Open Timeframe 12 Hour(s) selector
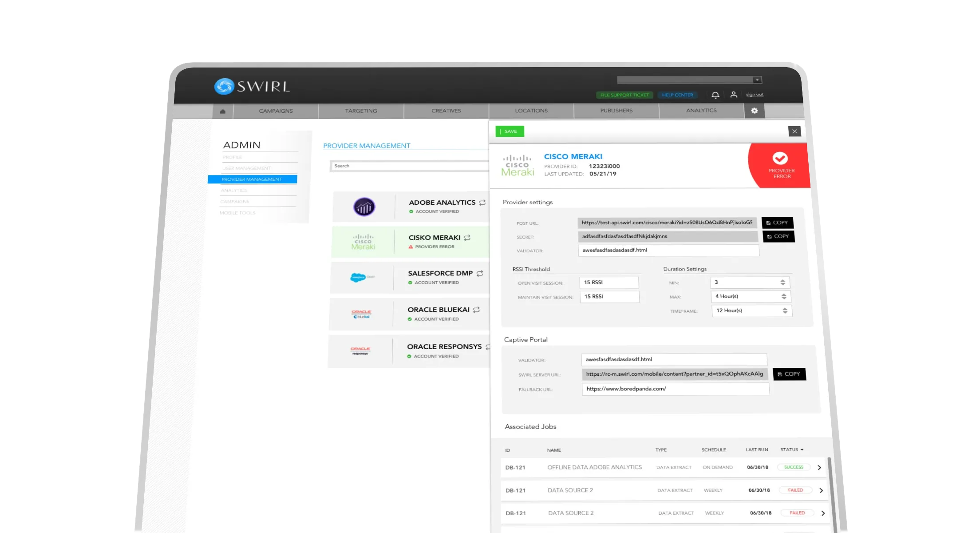The height and width of the screenshot is (533, 980). click(x=752, y=311)
